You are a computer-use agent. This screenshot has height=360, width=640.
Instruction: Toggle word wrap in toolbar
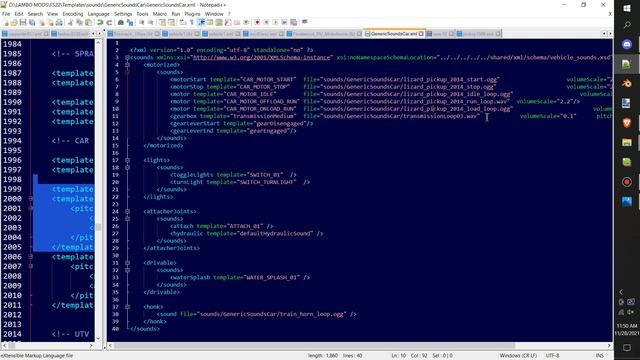pyautogui.click(x=183, y=22)
